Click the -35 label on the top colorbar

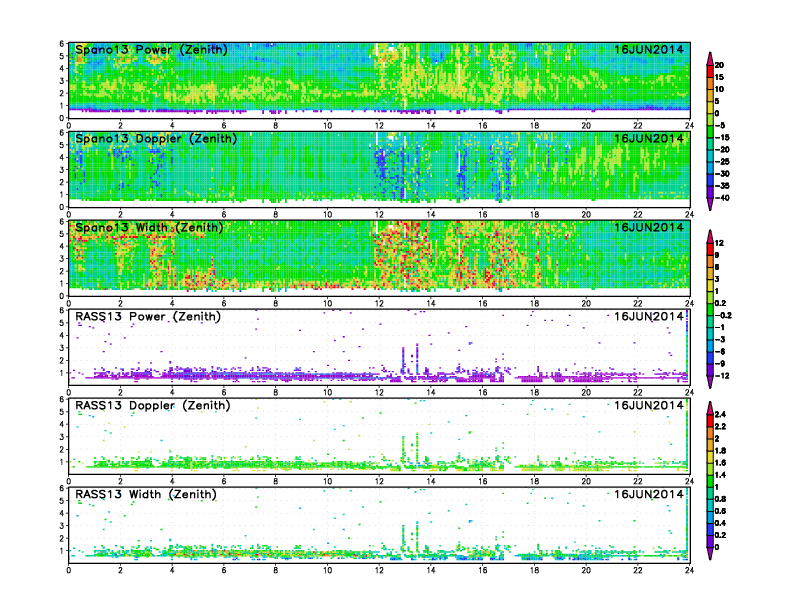coord(722,186)
